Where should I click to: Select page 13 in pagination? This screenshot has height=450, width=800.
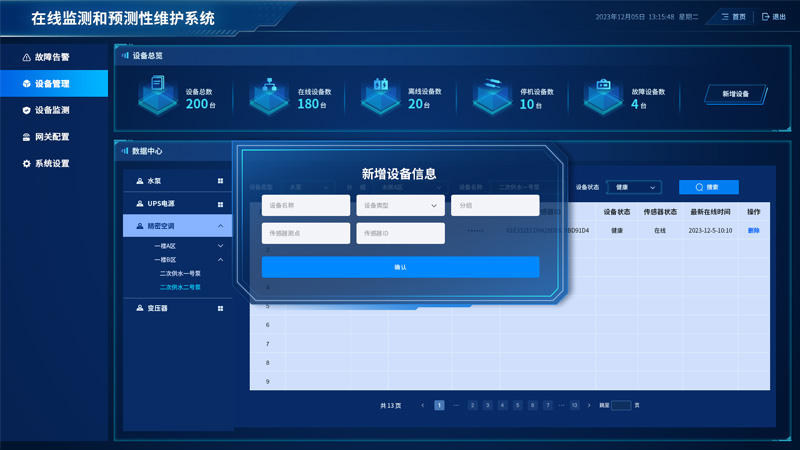[574, 406]
